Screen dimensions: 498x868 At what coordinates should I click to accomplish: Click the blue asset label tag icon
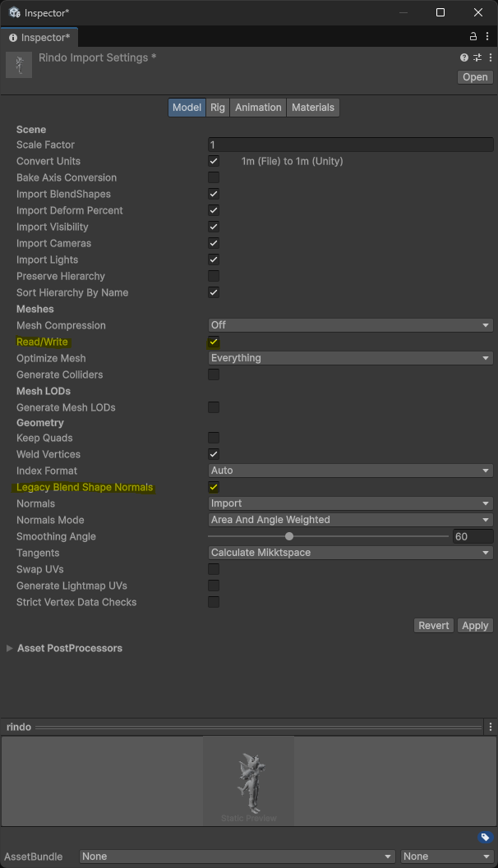(485, 838)
